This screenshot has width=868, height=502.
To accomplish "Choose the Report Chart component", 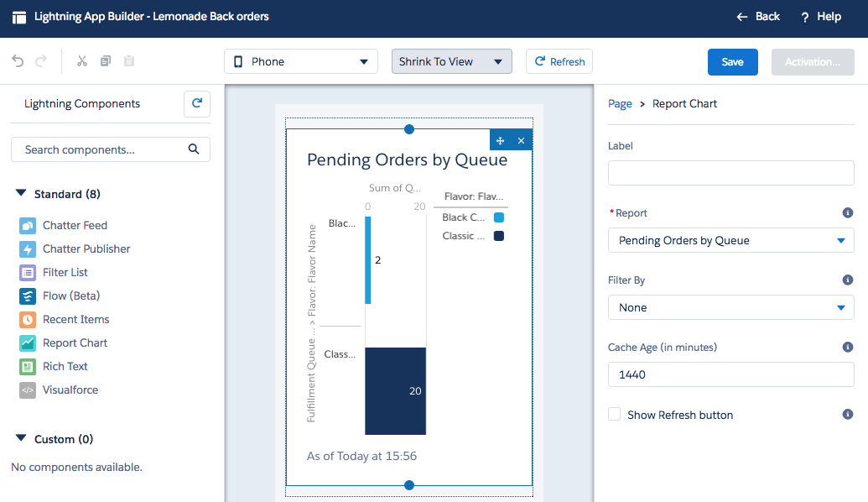I will pyautogui.click(x=75, y=343).
